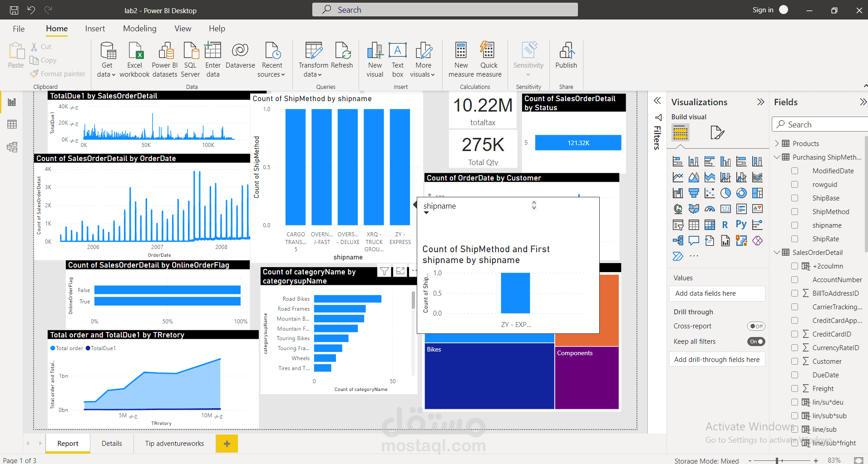Open the Format visual paintbrush pane
The image size is (868, 464).
pos(717,132)
